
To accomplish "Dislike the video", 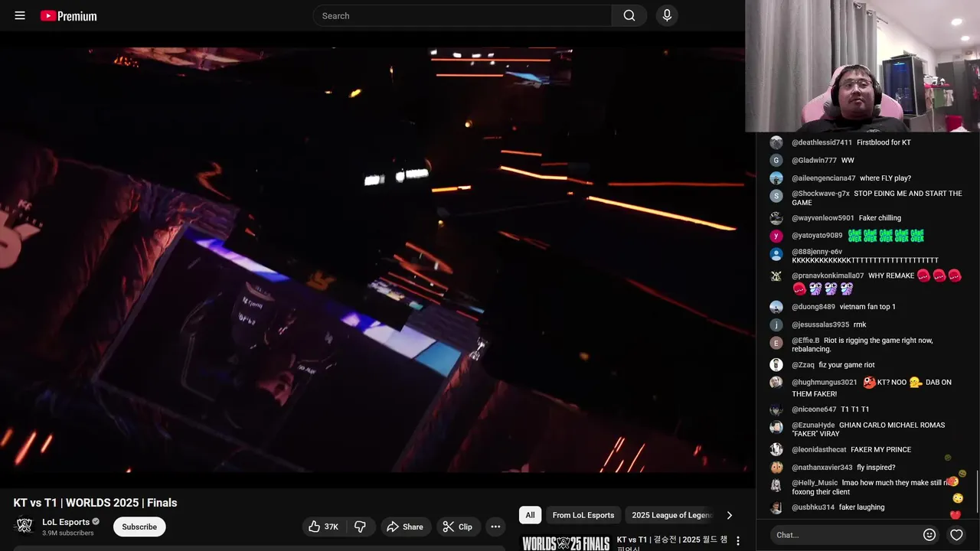I will point(360,527).
